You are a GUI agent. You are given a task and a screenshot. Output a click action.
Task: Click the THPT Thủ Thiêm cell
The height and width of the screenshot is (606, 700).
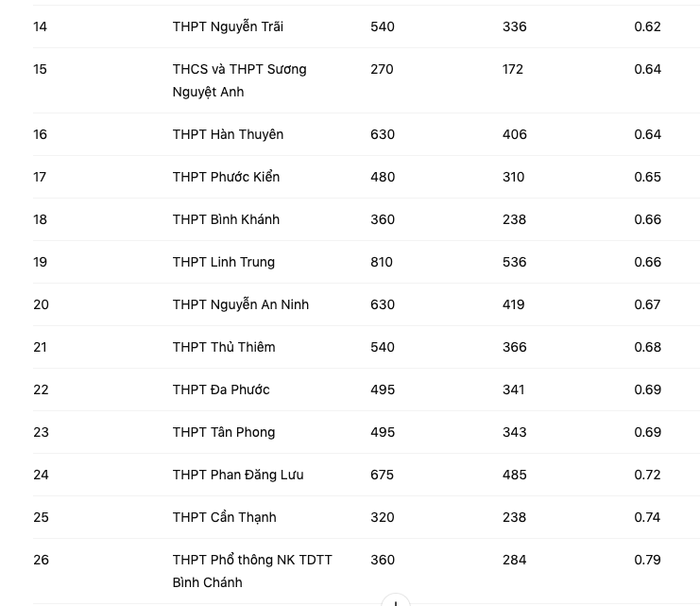coord(224,347)
